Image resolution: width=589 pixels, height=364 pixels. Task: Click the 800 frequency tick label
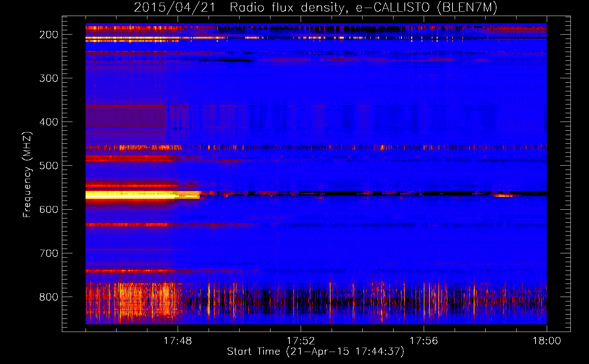click(49, 297)
